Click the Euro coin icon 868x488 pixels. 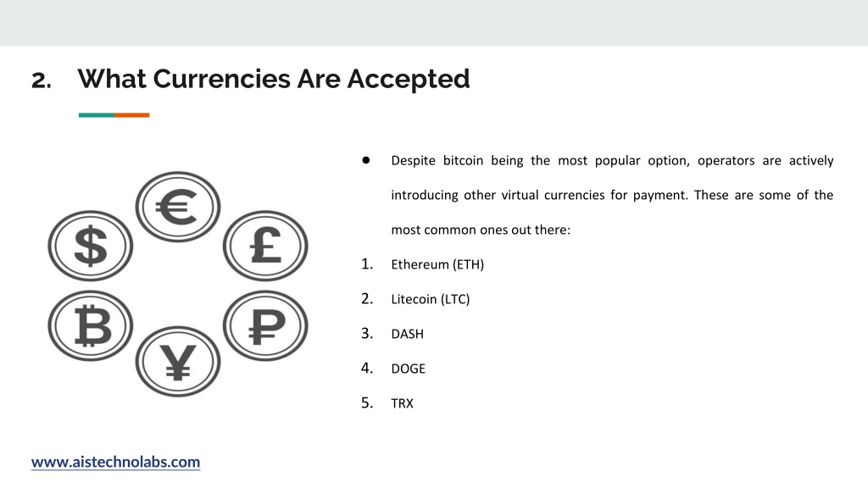(x=178, y=207)
